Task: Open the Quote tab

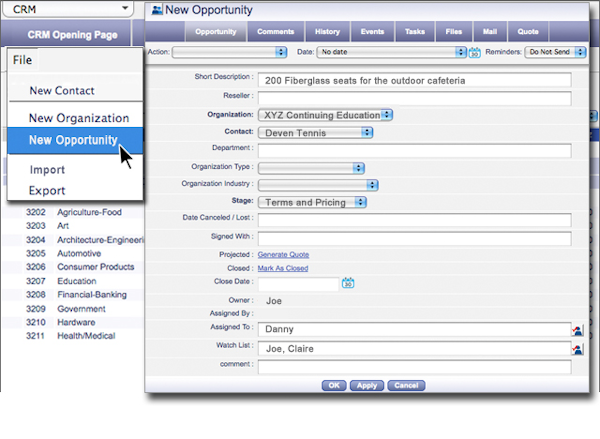Action: (527, 32)
